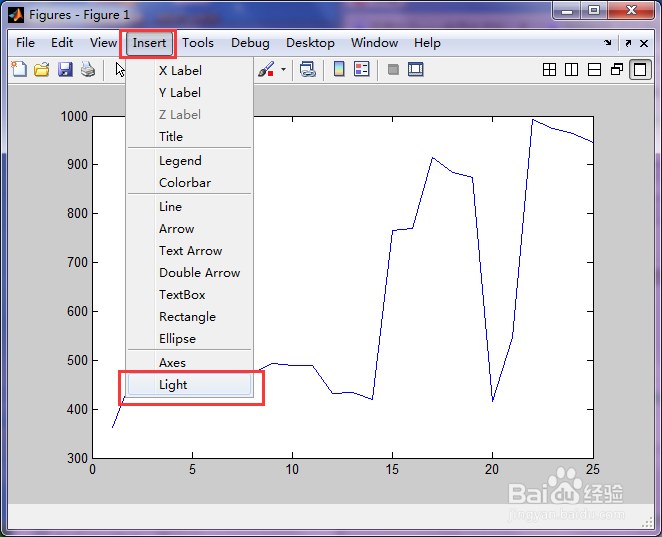
Task: Click the Link Plot icon
Action: (x=308, y=69)
